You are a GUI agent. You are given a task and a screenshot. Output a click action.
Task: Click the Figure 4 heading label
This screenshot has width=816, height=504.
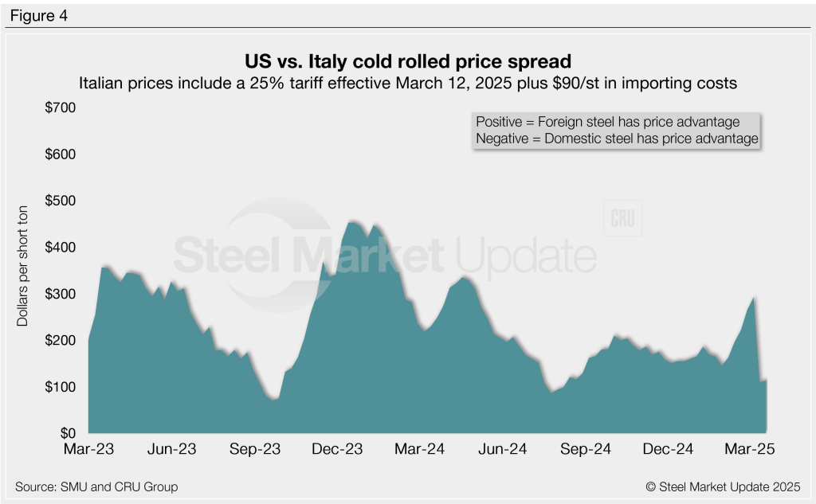[x=40, y=15]
